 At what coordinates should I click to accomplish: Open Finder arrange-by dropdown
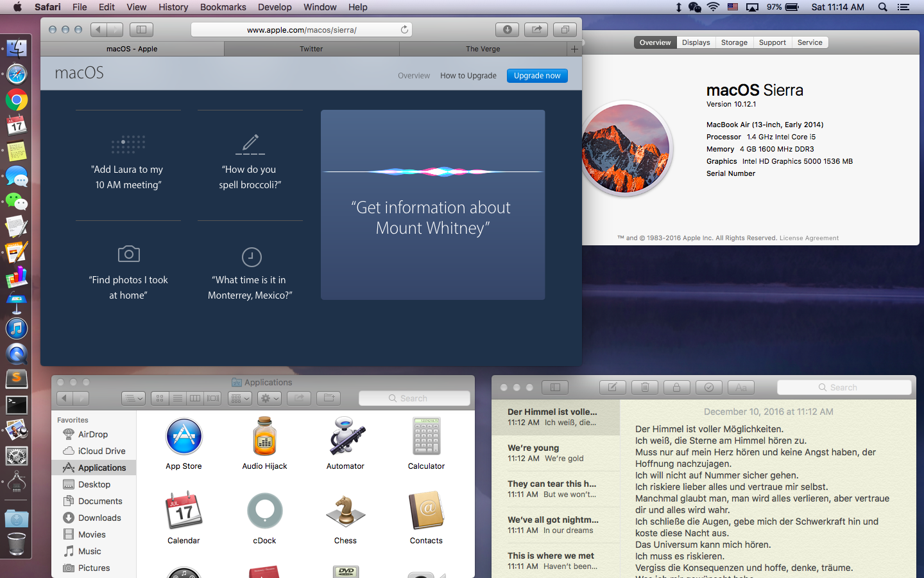[240, 398]
